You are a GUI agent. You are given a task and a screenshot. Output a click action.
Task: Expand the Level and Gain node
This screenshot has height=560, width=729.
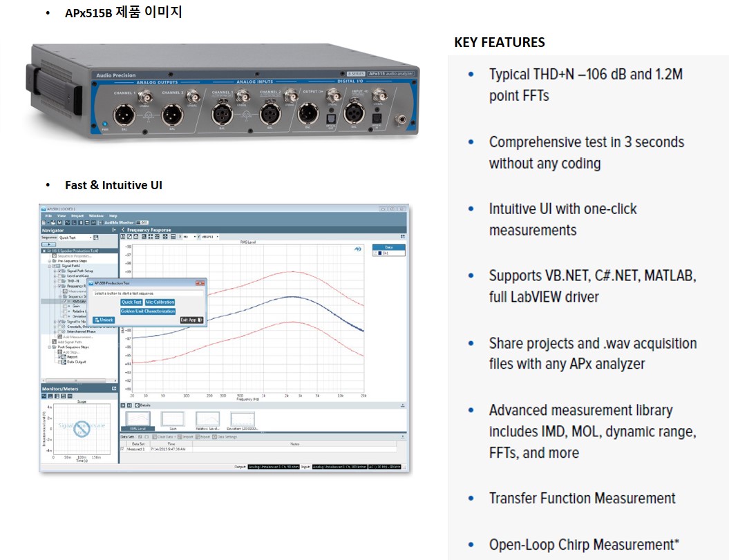pyautogui.click(x=55, y=276)
